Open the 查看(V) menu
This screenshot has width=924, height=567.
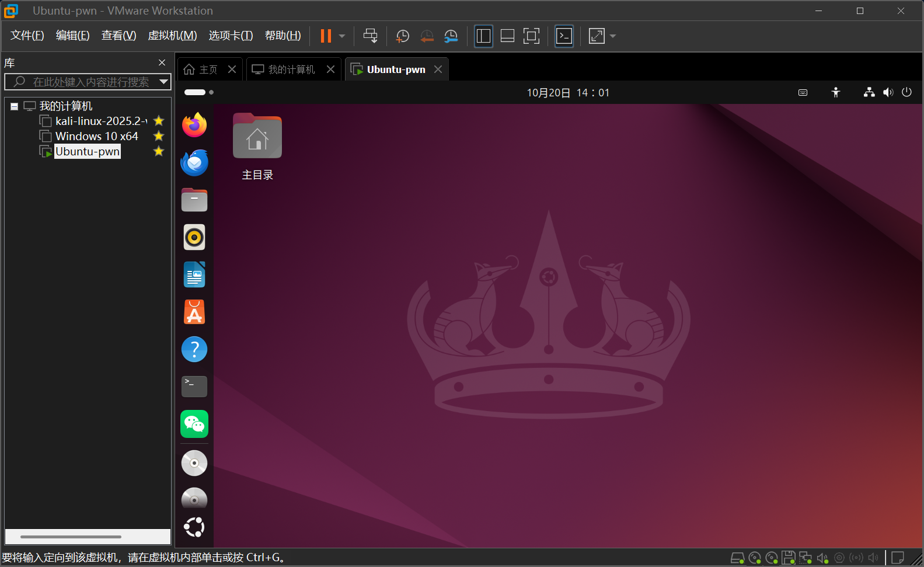pos(118,36)
